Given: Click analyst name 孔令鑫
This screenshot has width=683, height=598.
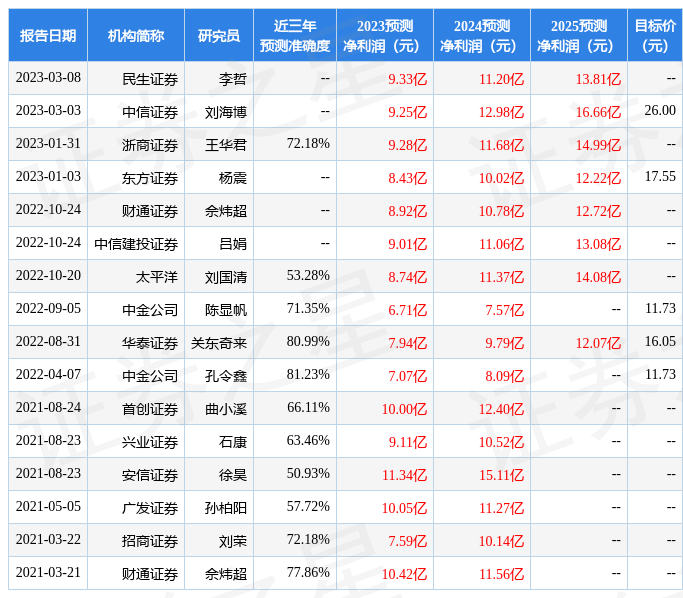Looking at the screenshot, I should [x=226, y=376].
